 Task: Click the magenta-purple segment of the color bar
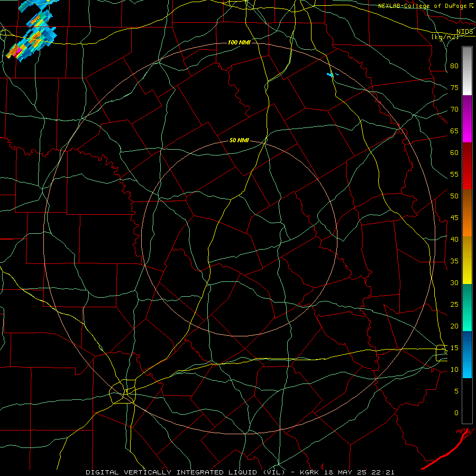(467, 118)
